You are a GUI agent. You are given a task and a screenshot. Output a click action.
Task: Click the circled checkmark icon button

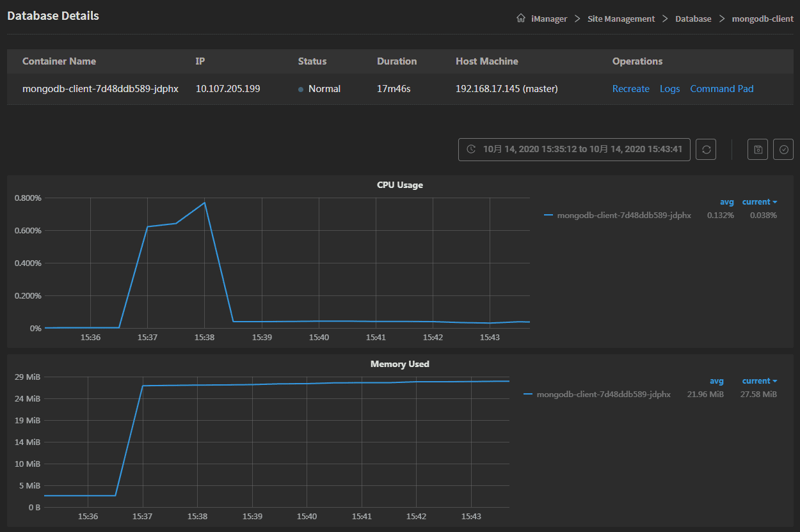tap(783, 149)
